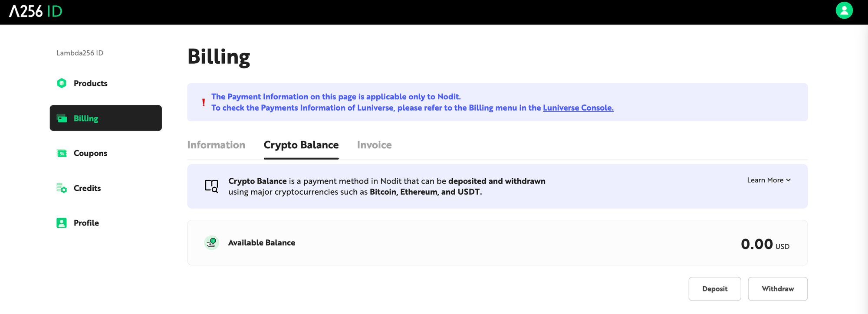Click the Credits coins icon
This screenshot has width=868, height=314.
[x=62, y=188]
